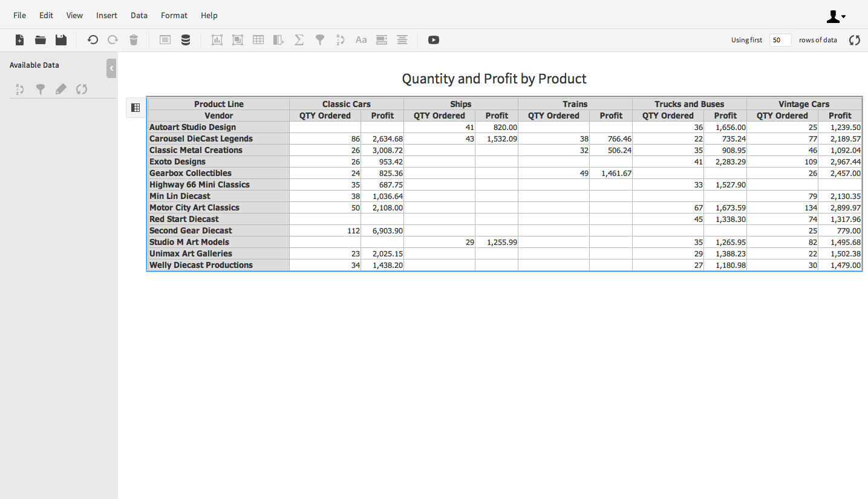Filter Available Data with the funnel icon
Image resolution: width=868 pixels, height=499 pixels.
pyautogui.click(x=41, y=90)
